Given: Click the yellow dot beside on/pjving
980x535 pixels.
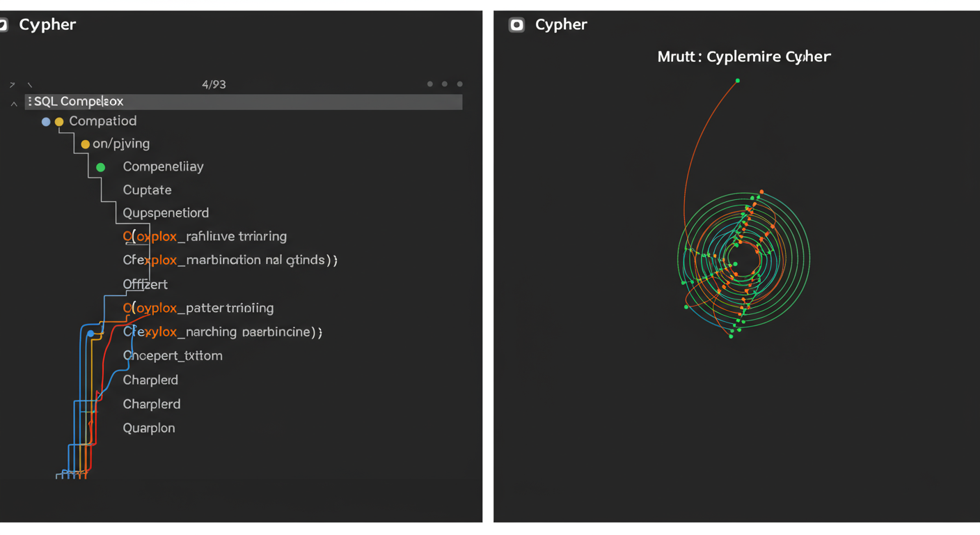Looking at the screenshot, I should coord(85,144).
